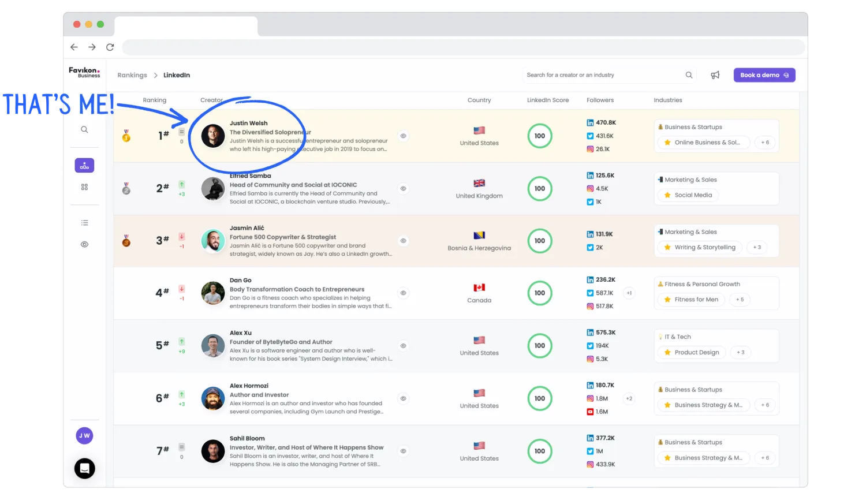Click the creator or industry search field
866x504 pixels.
pos(600,75)
